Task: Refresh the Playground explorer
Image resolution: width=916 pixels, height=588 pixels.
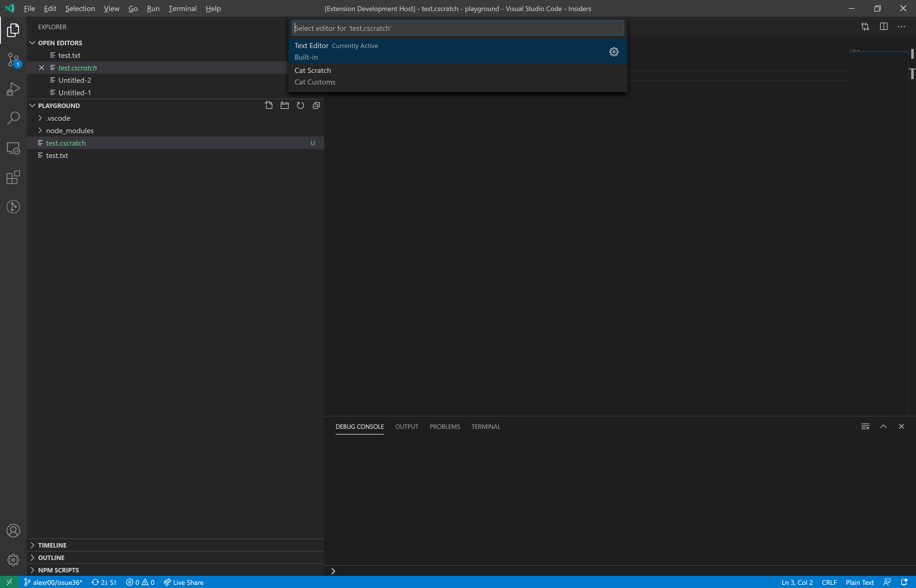Action: click(300, 105)
